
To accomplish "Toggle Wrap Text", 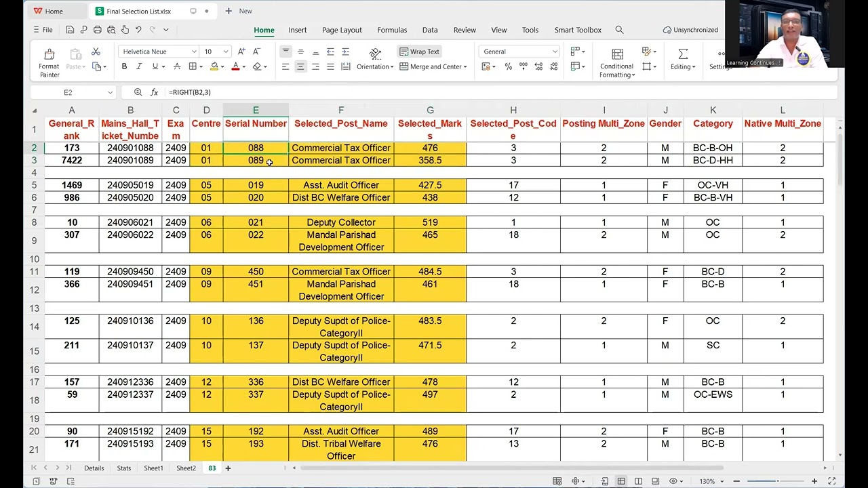I will (x=420, y=52).
